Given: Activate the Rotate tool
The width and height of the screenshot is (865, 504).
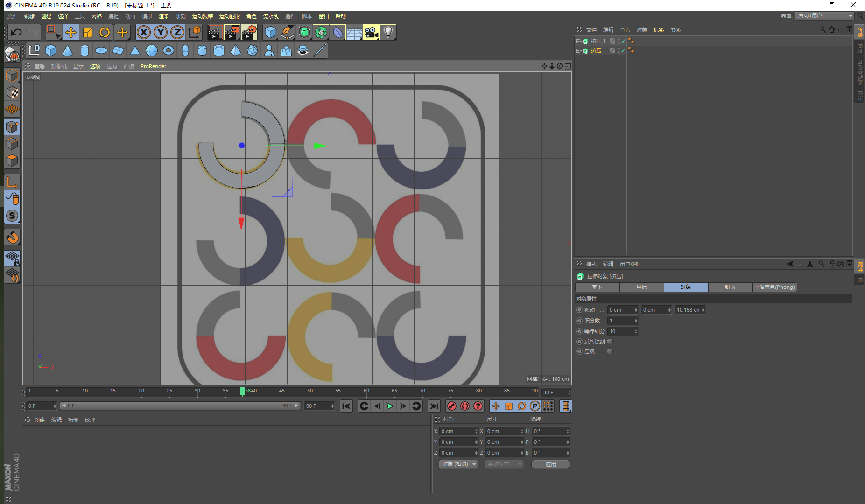Looking at the screenshot, I should click(105, 32).
